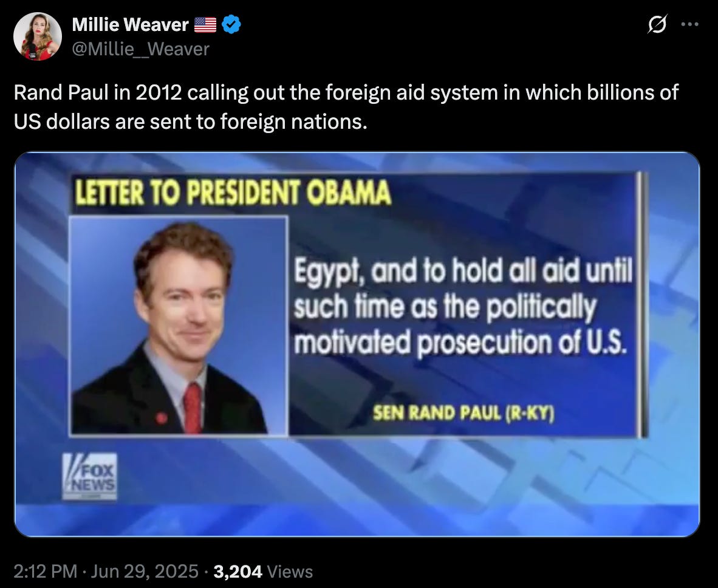Open Millie Weaver's profile avatar

coord(38,36)
